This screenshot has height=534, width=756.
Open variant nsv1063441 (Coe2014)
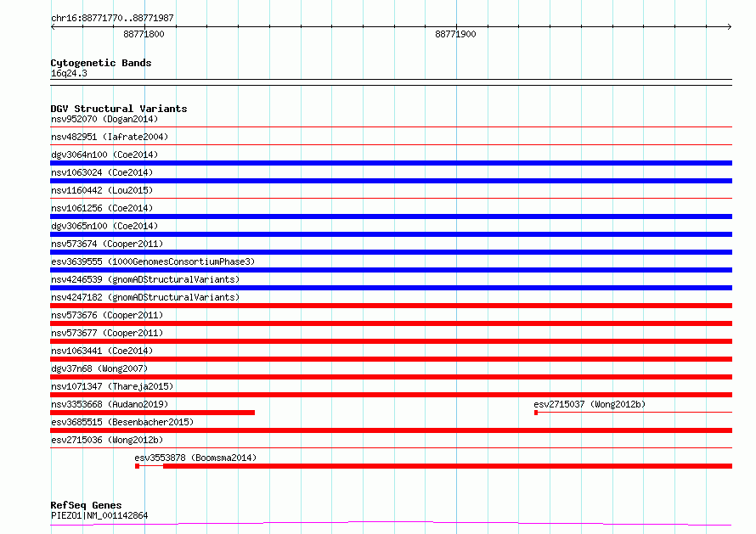[102, 351]
